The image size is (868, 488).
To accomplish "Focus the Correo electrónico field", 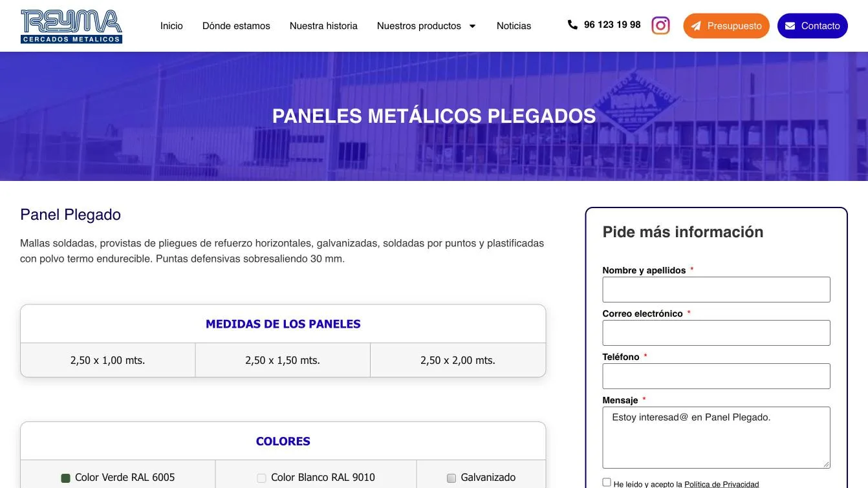I will (716, 333).
